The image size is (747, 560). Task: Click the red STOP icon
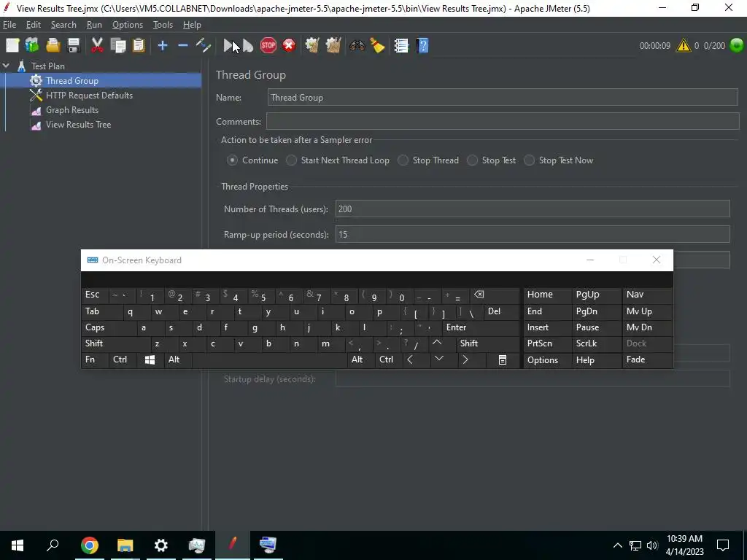coord(268,46)
